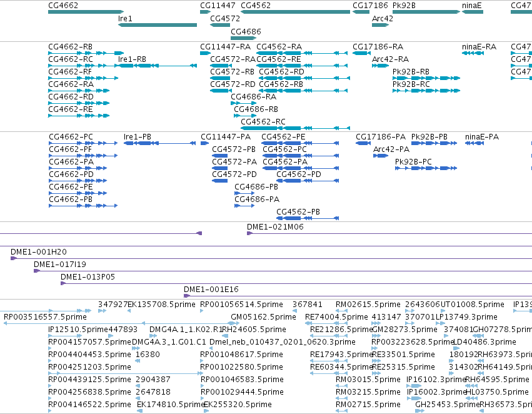
Task: Click the CG4562-RC transcript exon glyph
Action: tap(295, 128)
